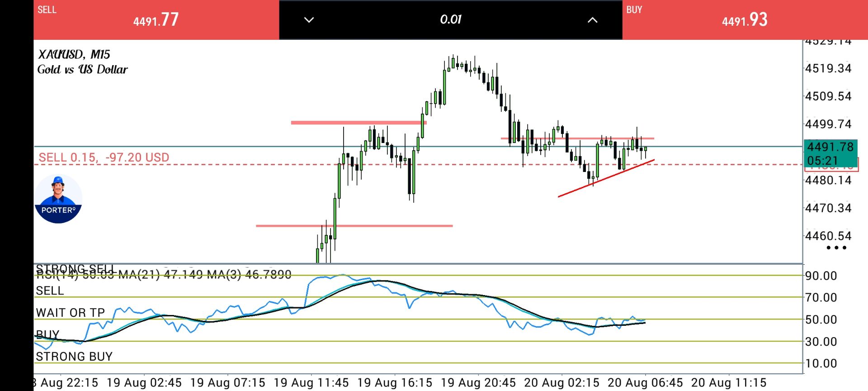Screen dimensions: 868x391
Task: Open the Porter avatar badge
Action: pos(58,199)
